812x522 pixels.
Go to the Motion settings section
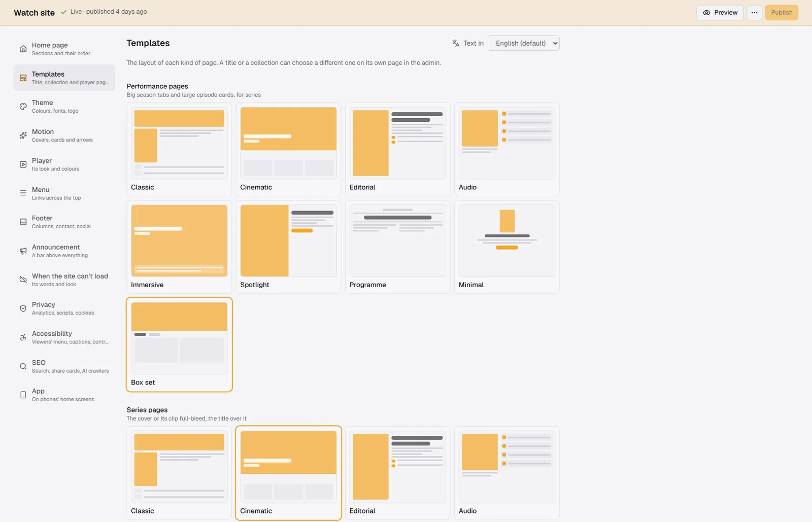click(x=64, y=135)
